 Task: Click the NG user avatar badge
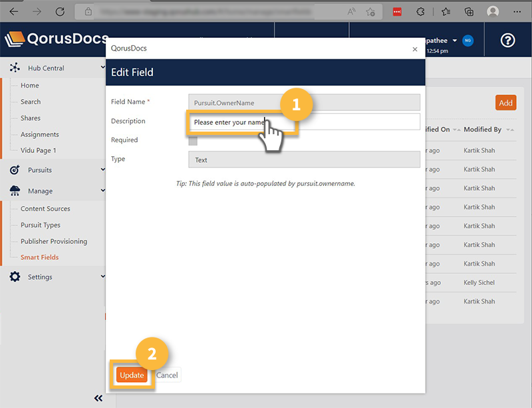coord(468,41)
